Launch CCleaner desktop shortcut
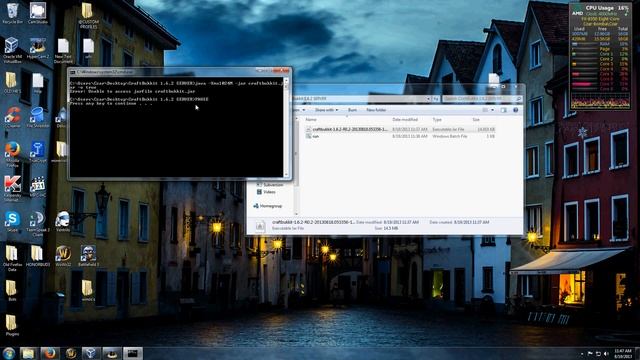Viewport: 640px width, 360px height. 12,118
